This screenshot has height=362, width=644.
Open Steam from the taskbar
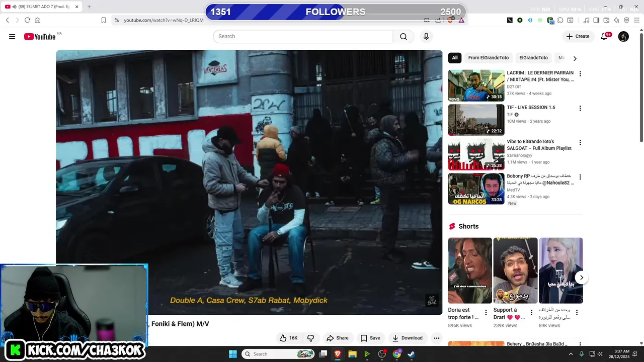pyautogui.click(x=412, y=354)
